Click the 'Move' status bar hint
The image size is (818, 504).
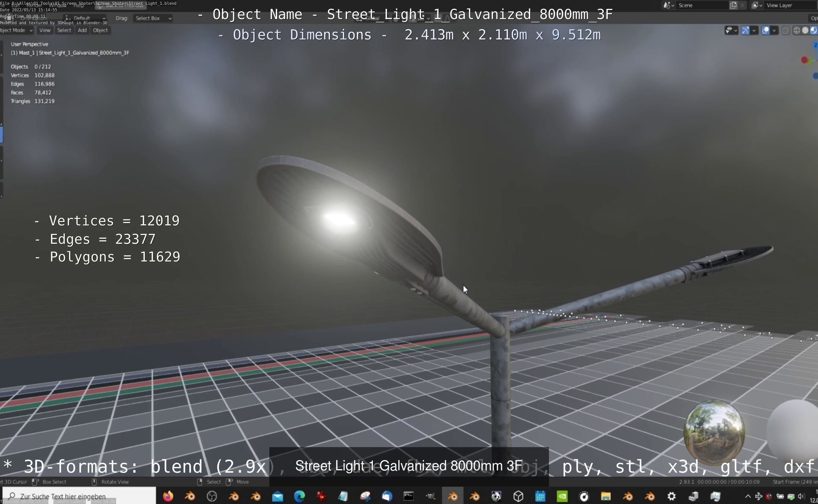tap(242, 482)
